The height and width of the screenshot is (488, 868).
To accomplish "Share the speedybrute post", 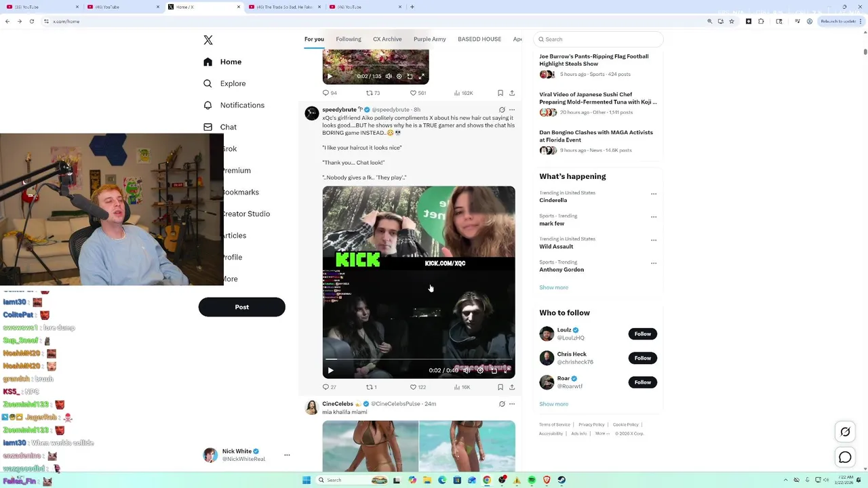I will tap(512, 387).
